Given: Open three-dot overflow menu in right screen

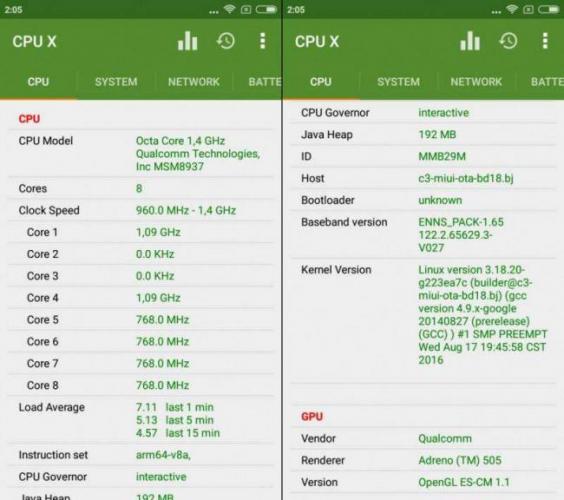Looking at the screenshot, I should coord(545,41).
